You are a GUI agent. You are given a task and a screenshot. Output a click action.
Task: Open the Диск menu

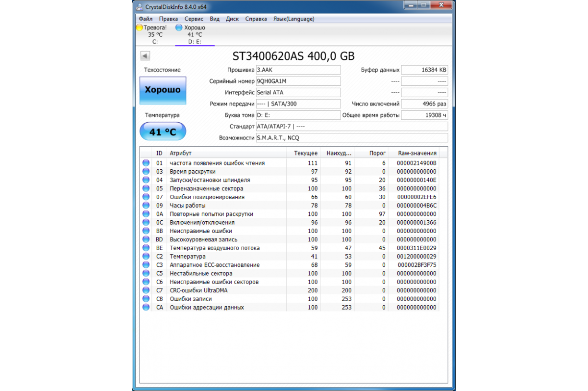coord(232,19)
